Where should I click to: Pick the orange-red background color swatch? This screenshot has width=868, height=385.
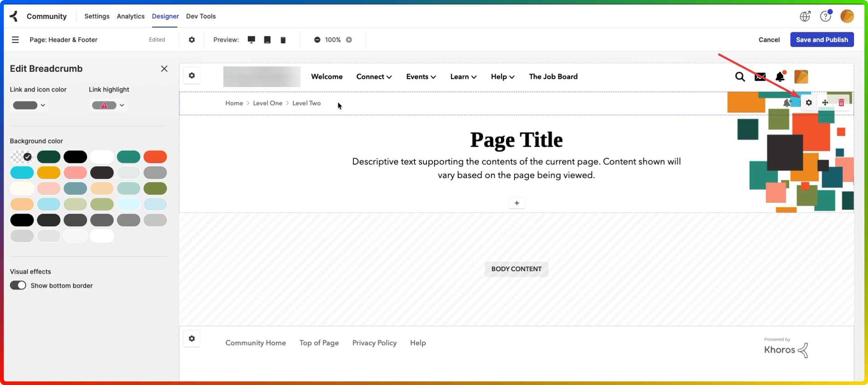coord(155,157)
